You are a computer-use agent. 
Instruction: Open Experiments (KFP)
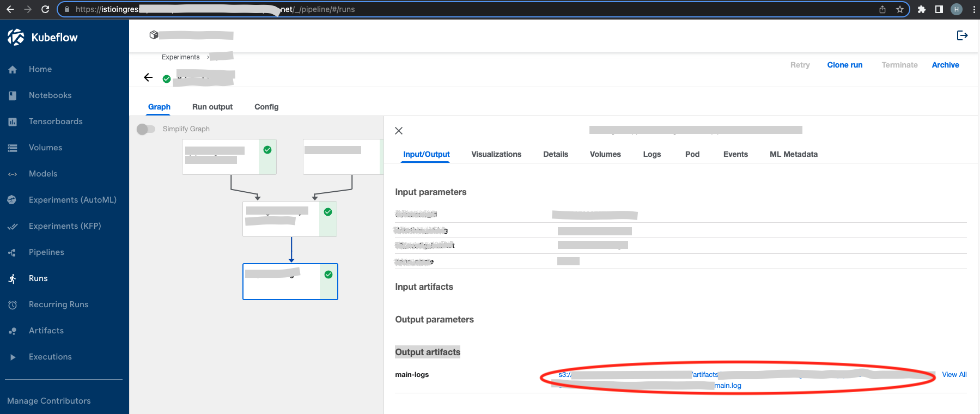click(x=64, y=226)
